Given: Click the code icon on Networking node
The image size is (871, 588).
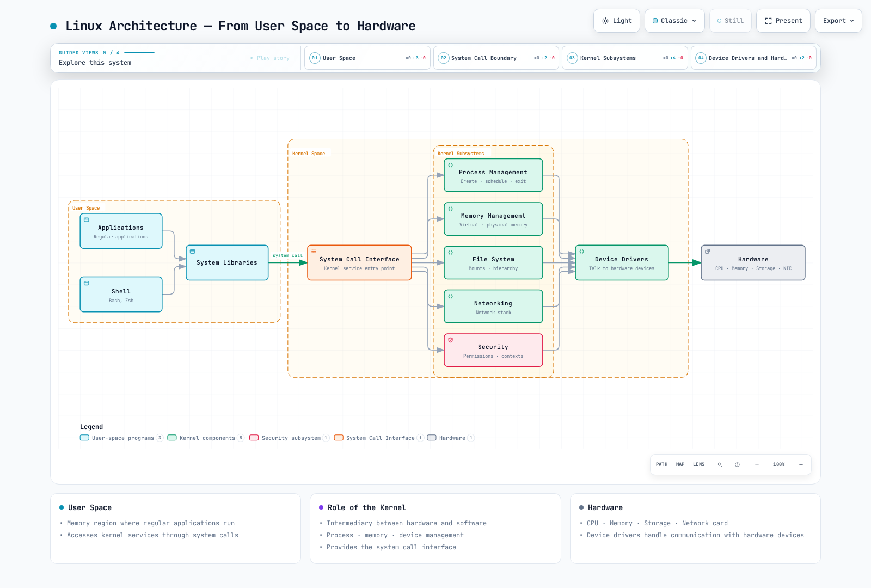Looking at the screenshot, I should 451,296.
